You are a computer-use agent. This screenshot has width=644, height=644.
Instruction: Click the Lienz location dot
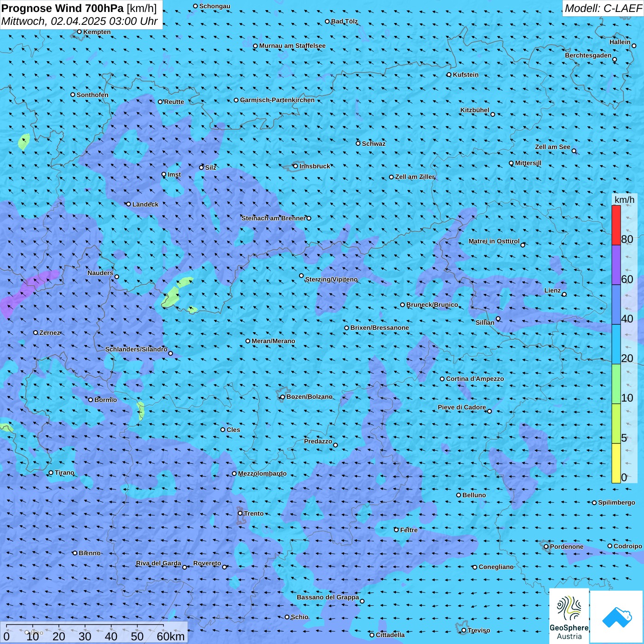coord(564,294)
